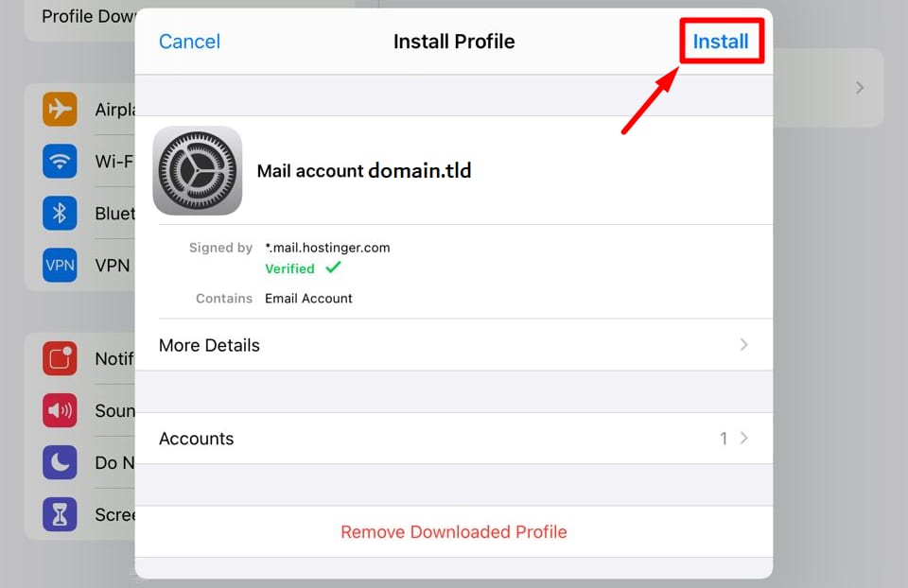Tap Remove Downloaded Profile
This screenshot has height=588, width=908.
point(453,531)
